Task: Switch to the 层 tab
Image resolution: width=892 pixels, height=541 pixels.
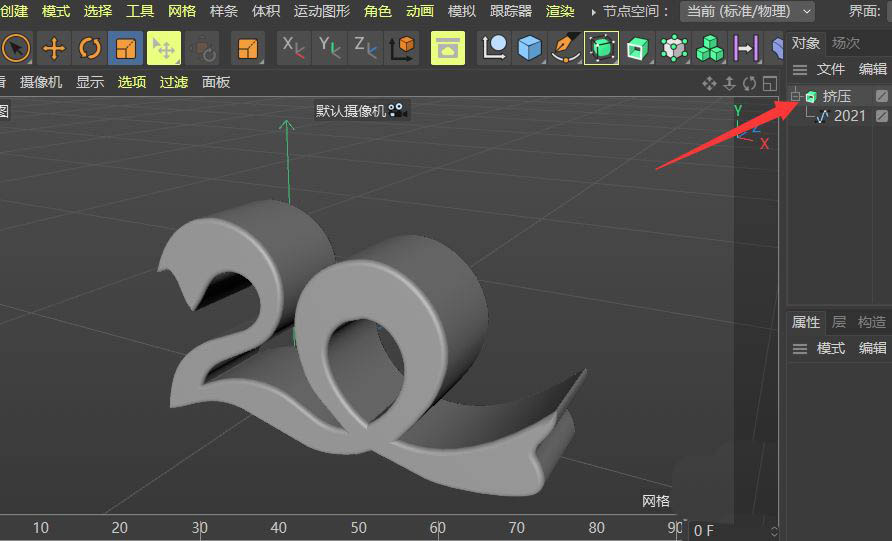Action: 839,323
